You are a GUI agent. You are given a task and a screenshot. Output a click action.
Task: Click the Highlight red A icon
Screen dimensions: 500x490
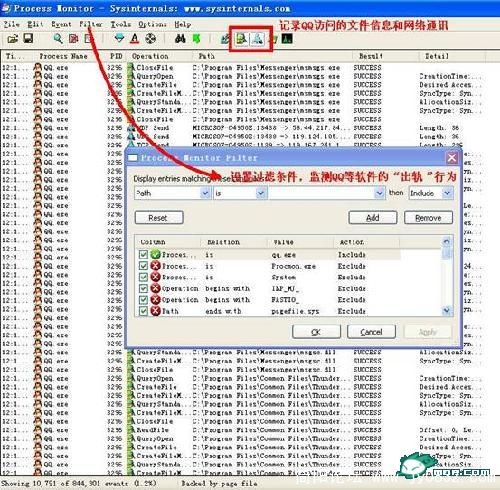coord(135,39)
